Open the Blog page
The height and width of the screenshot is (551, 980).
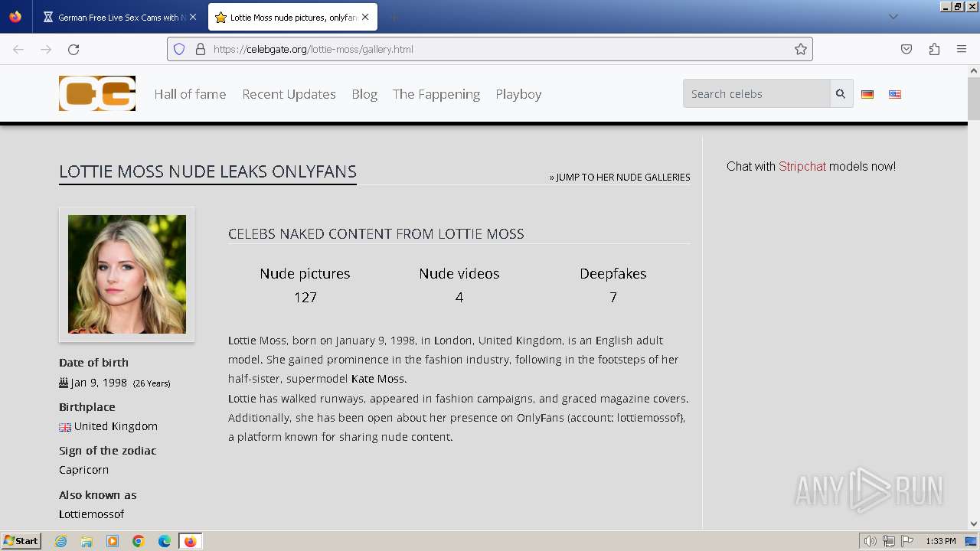(x=364, y=94)
